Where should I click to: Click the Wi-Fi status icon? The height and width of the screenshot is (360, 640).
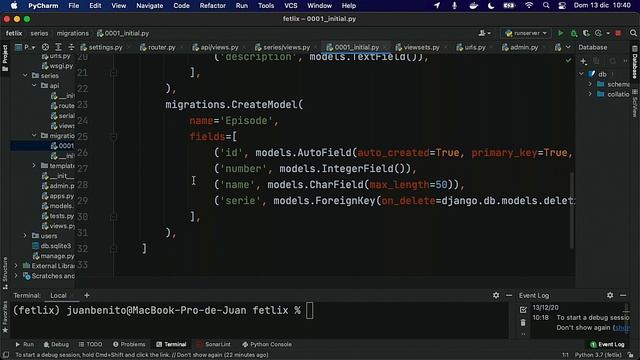tap(529, 6)
